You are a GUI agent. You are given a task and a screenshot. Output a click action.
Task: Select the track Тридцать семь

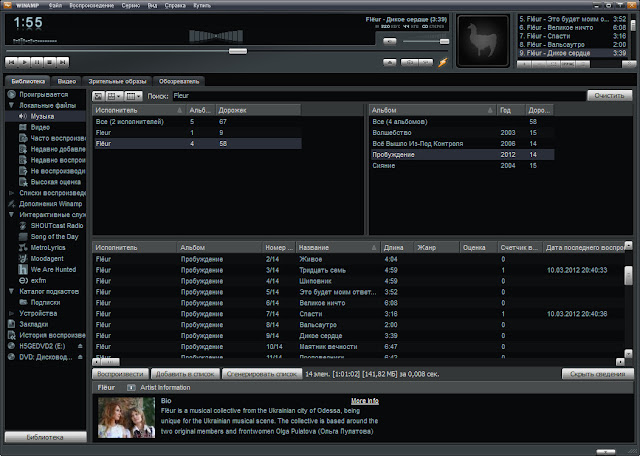click(x=322, y=270)
